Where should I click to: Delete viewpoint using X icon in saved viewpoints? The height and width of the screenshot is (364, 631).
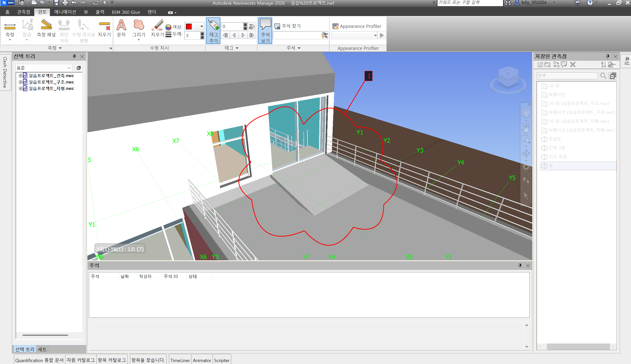click(x=573, y=65)
